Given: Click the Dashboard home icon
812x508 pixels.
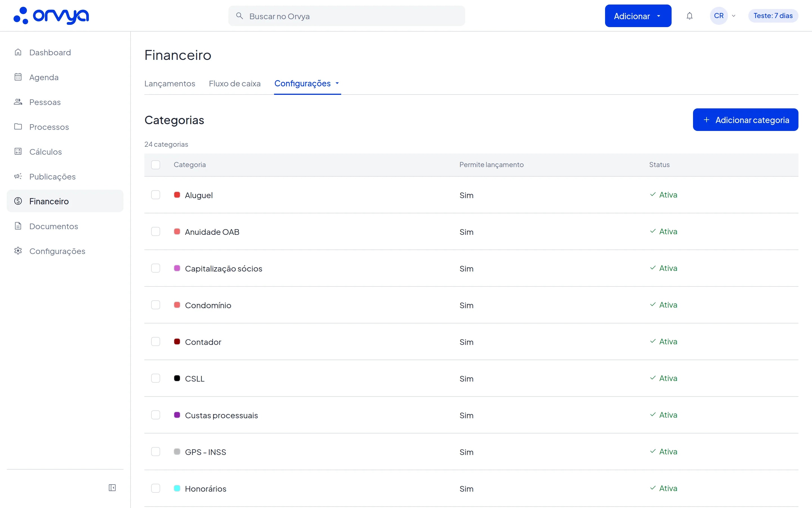Looking at the screenshot, I should pyautogui.click(x=18, y=52).
